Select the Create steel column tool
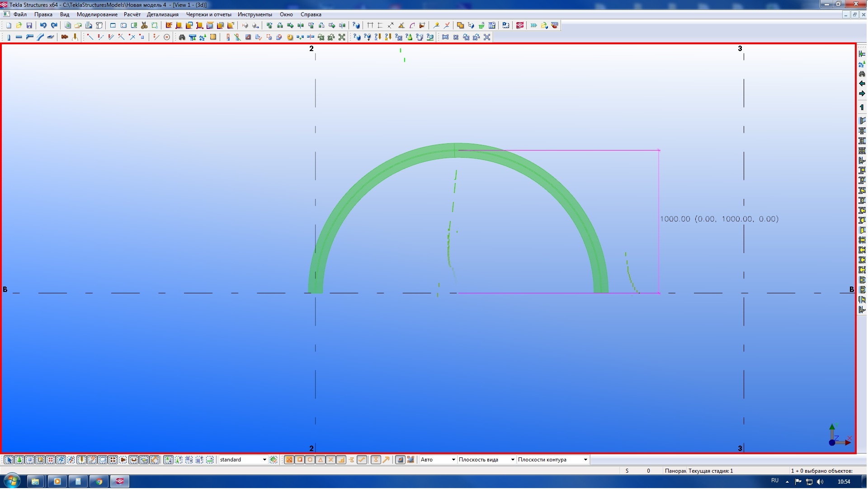The image size is (868, 489). (x=8, y=38)
